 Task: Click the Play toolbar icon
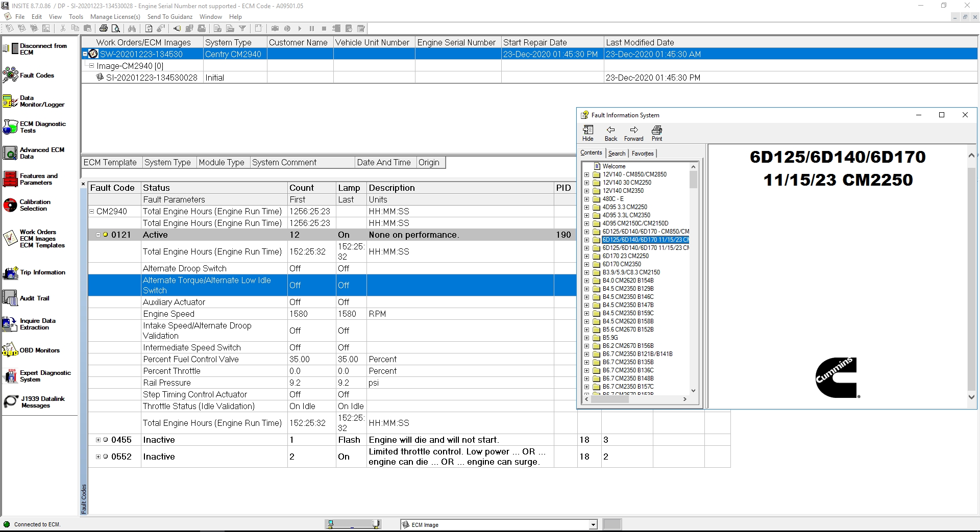tap(300, 29)
